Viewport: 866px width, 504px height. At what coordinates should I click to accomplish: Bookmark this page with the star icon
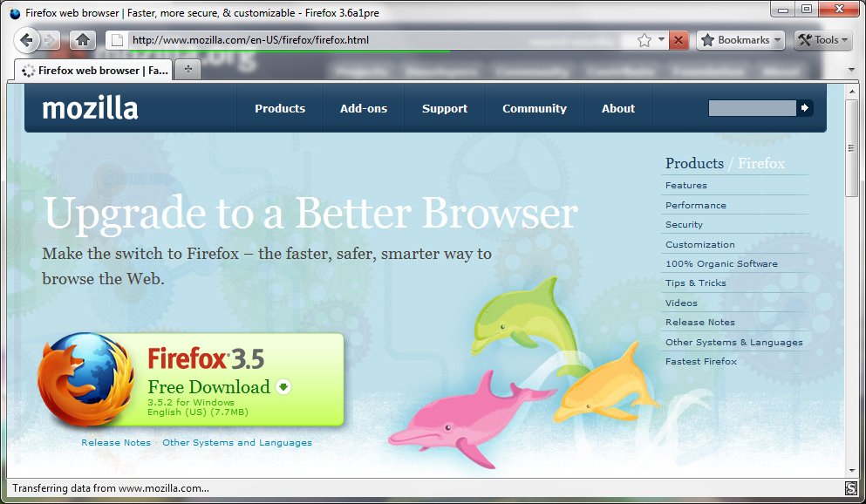coord(644,40)
